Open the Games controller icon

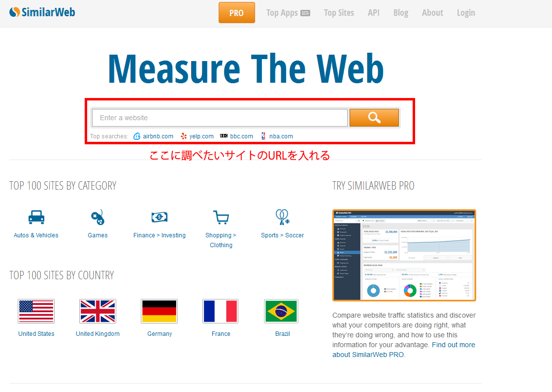pyautogui.click(x=97, y=217)
